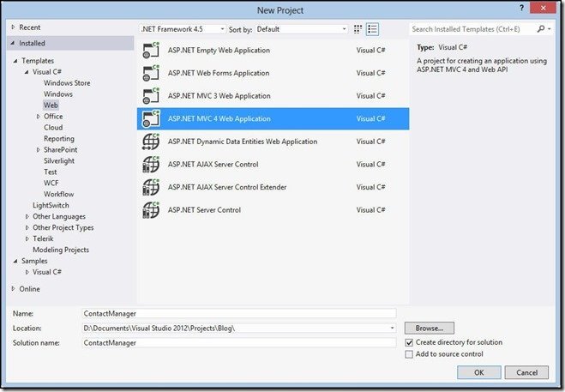Select the Workflow category
This screenshot has width=565, height=392.
point(59,194)
